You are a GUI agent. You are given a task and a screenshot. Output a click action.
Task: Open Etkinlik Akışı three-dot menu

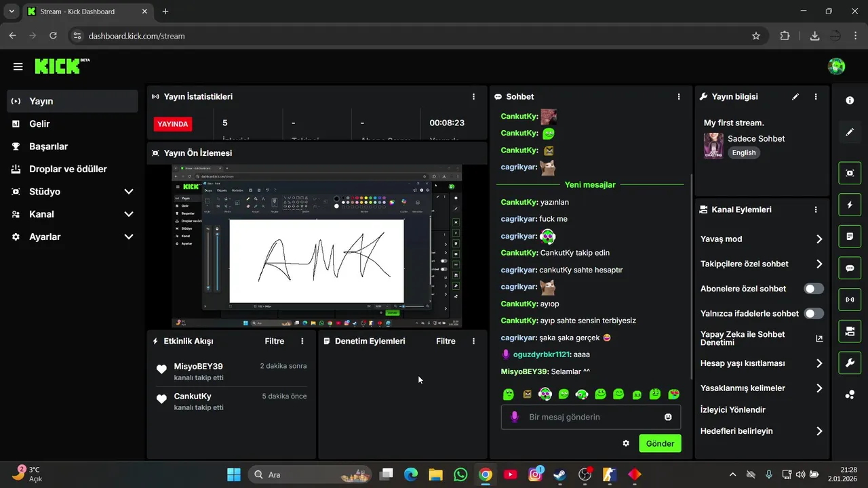click(x=302, y=341)
